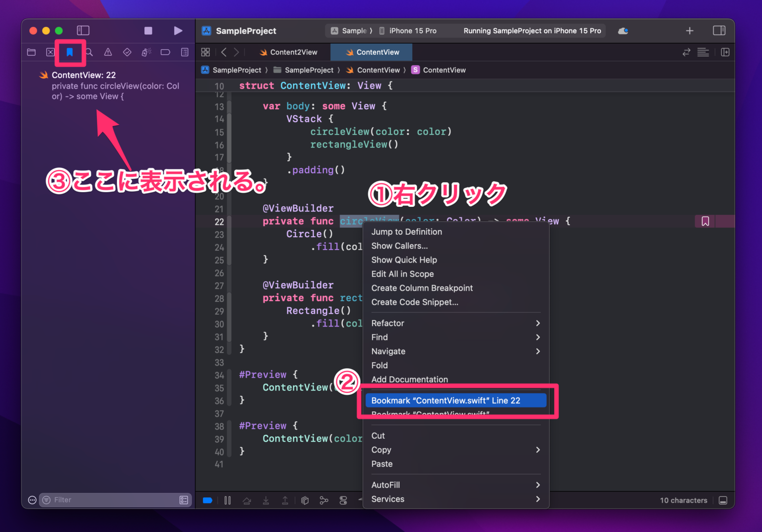The image size is (762, 532).
Task: Open the Issue navigator warning icon
Action: click(x=108, y=52)
